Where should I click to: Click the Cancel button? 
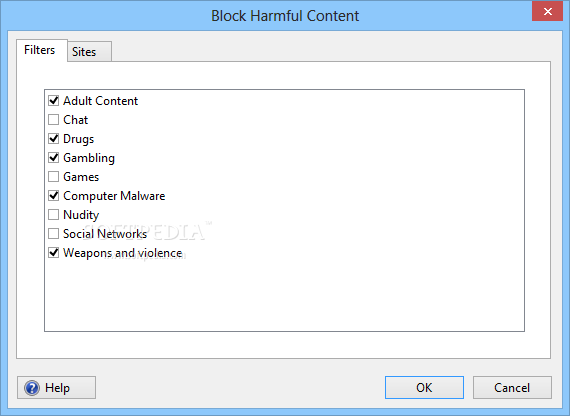click(x=512, y=388)
